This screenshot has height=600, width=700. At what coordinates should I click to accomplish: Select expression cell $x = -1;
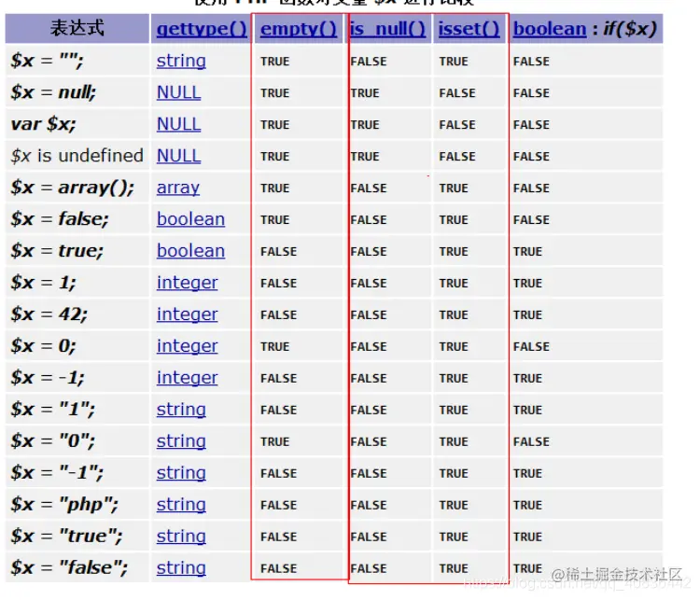(77, 378)
